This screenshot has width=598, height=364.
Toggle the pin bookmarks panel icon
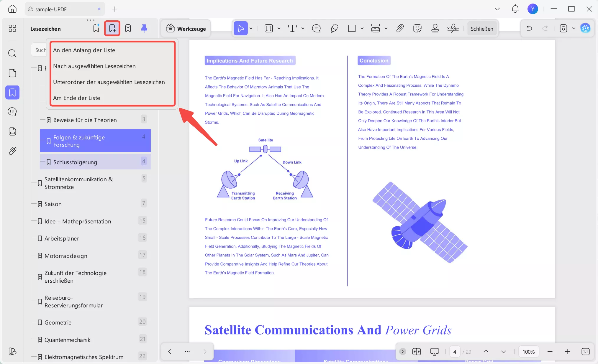point(144,28)
